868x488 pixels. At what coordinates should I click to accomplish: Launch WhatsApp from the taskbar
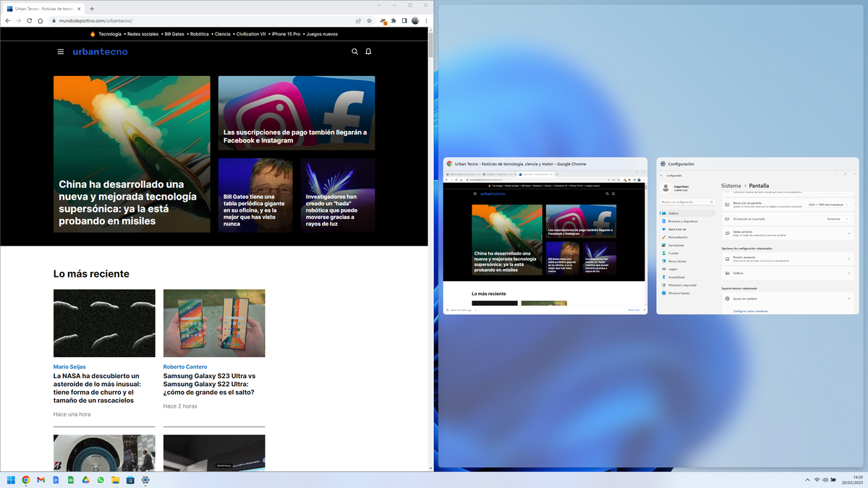101,480
